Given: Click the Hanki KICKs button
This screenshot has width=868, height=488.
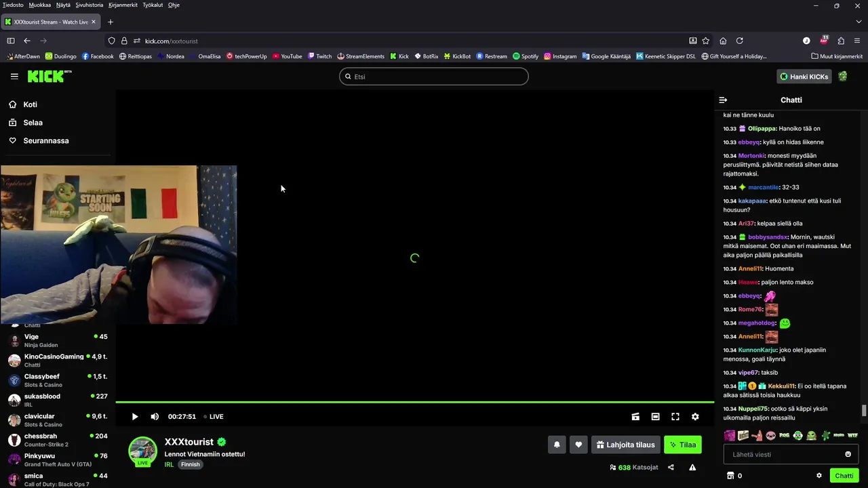Looking at the screenshot, I should coord(804,77).
